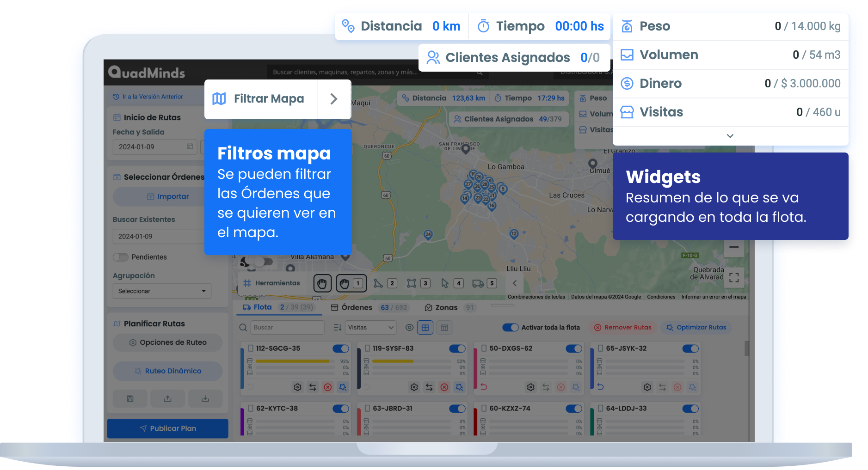Click the fleet list vertical scrollbar

(x=746, y=348)
